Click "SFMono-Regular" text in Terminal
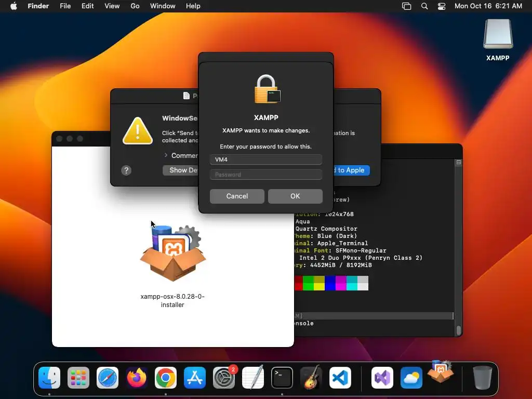Screen dimensions: 532x399 point(361,250)
